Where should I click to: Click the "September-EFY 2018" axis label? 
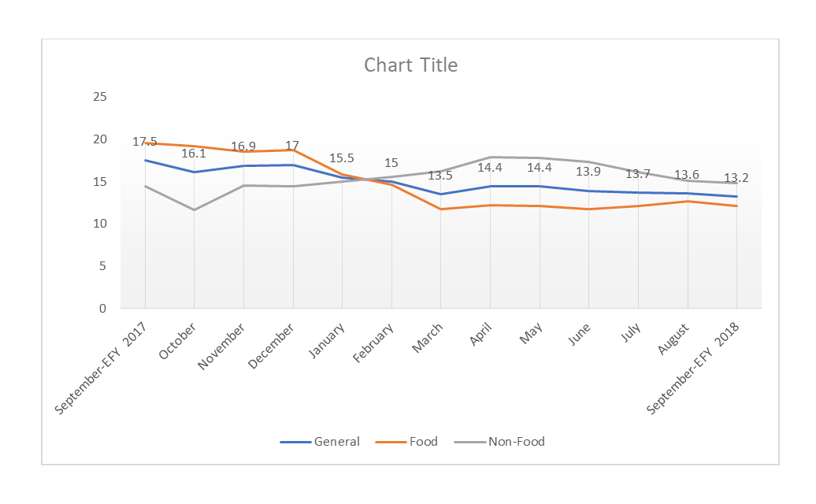(x=699, y=367)
